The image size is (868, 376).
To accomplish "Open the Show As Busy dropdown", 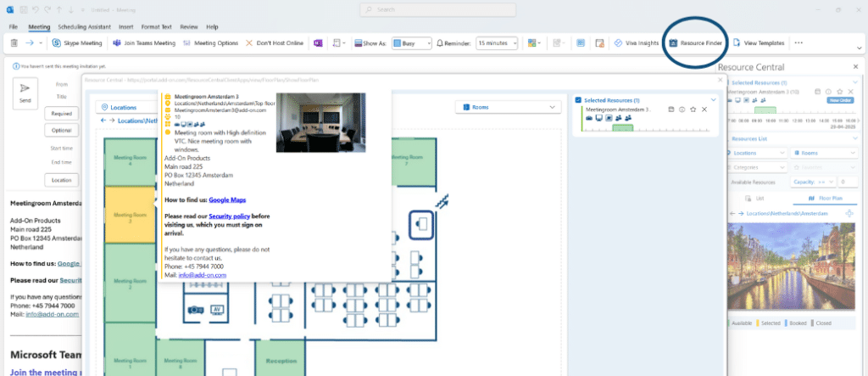I will click(411, 42).
